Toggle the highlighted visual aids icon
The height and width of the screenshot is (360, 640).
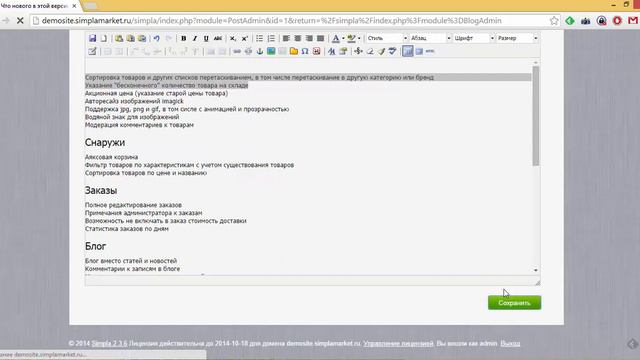[407, 51]
